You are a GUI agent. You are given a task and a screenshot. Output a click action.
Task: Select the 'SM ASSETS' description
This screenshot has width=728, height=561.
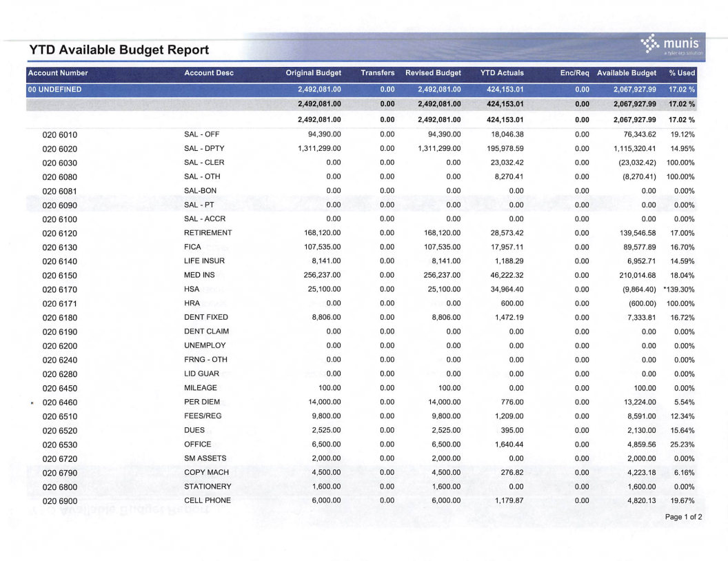(205, 458)
